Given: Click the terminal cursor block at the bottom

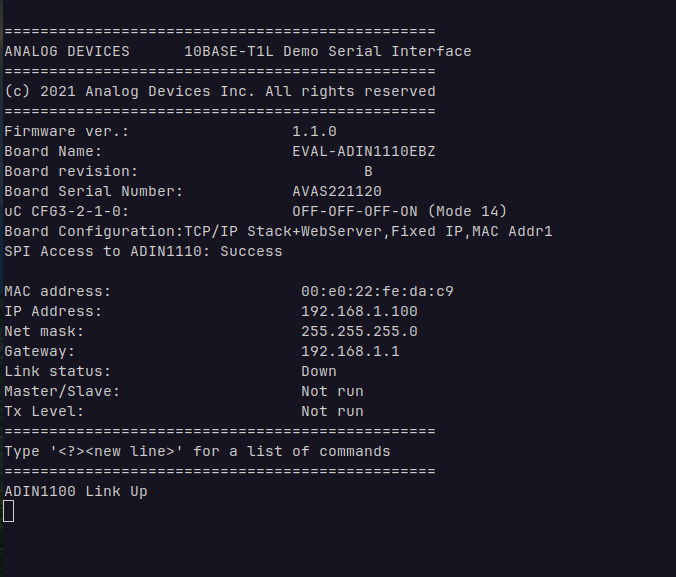Looking at the screenshot, I should (9, 511).
